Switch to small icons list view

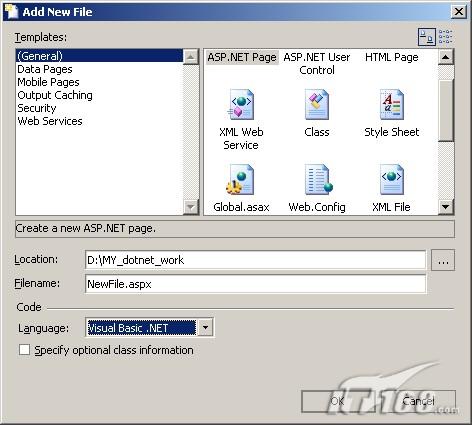point(445,37)
